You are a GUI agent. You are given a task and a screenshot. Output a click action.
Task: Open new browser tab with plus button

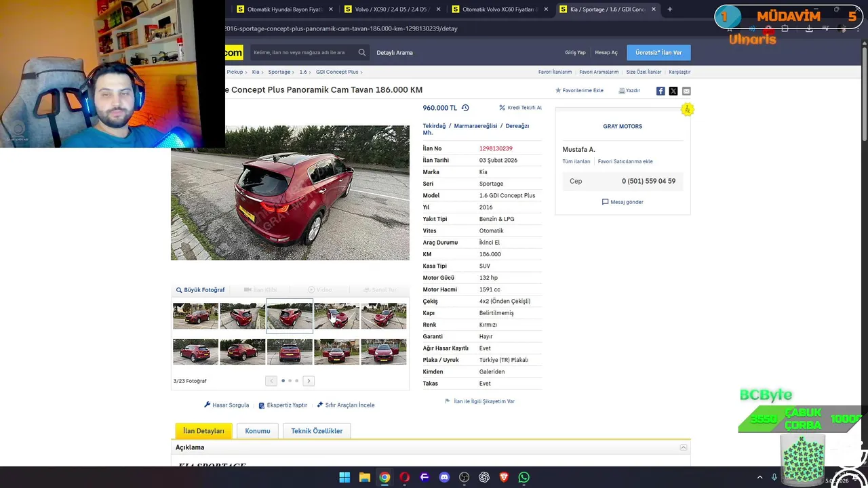point(670,9)
